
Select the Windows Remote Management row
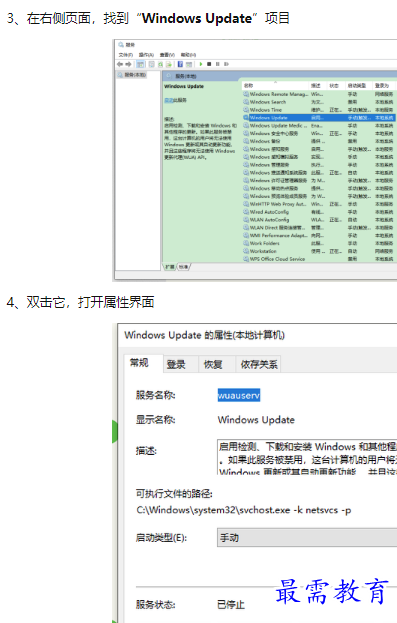319,94
